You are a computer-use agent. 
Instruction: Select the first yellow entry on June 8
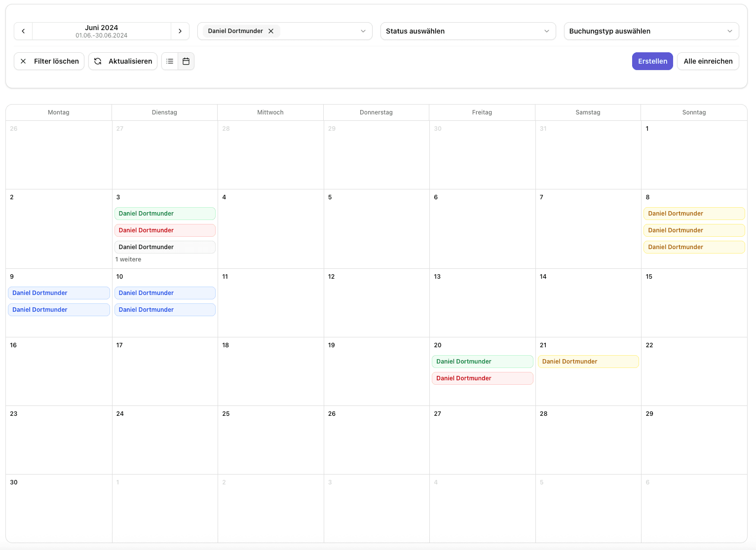[x=694, y=214]
